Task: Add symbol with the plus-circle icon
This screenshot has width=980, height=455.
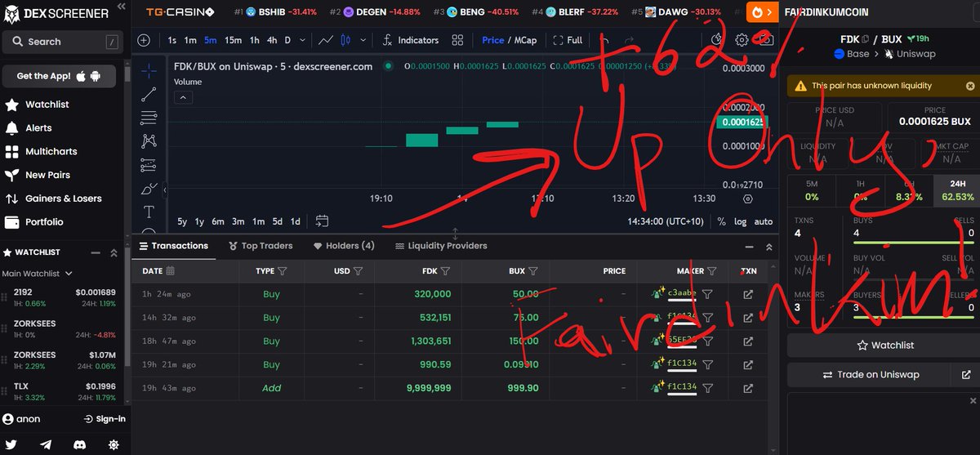Action: 144,40
